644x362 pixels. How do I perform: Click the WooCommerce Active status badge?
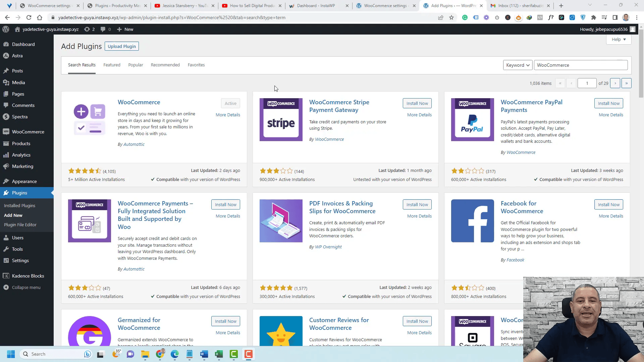[x=230, y=103]
